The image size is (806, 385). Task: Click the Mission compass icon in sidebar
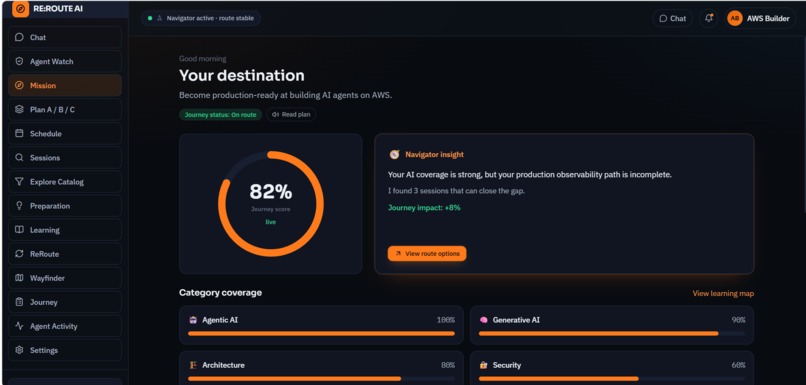pyautogui.click(x=19, y=85)
